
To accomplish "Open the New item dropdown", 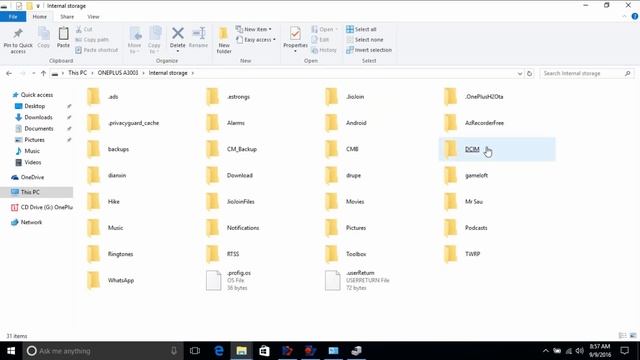I will pyautogui.click(x=253, y=29).
